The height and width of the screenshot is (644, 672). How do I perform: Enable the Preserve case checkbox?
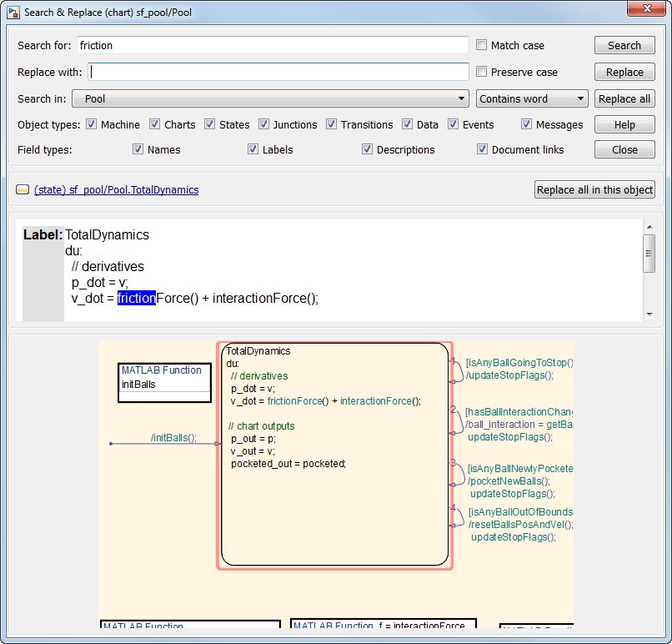click(481, 71)
